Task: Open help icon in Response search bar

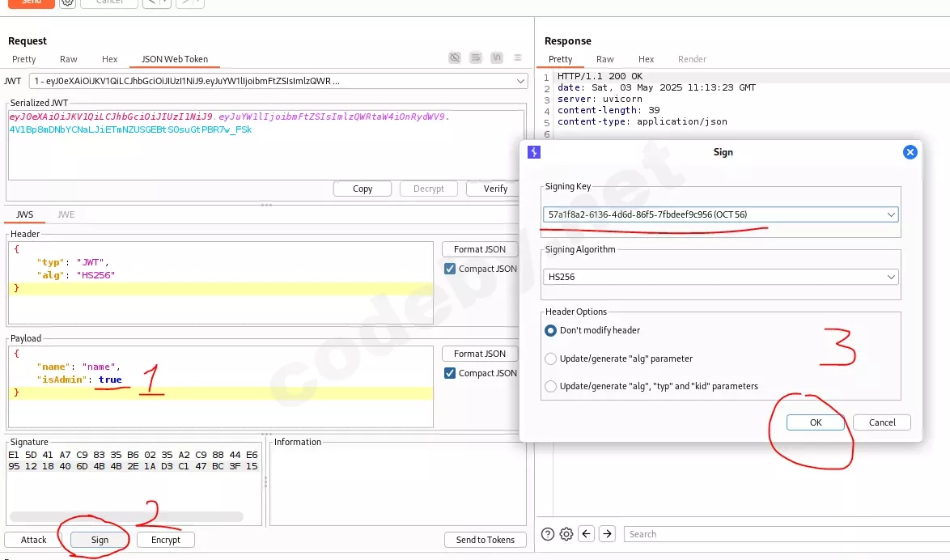Action: tap(548, 534)
